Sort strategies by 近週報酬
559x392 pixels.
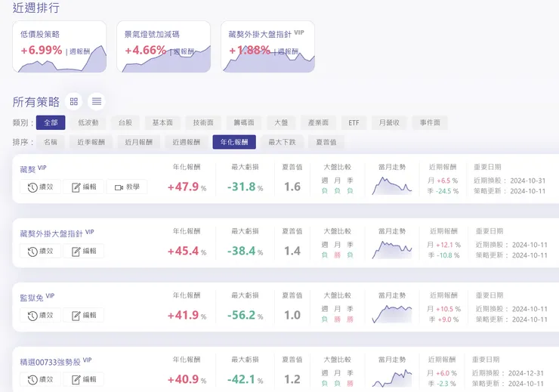pos(186,142)
